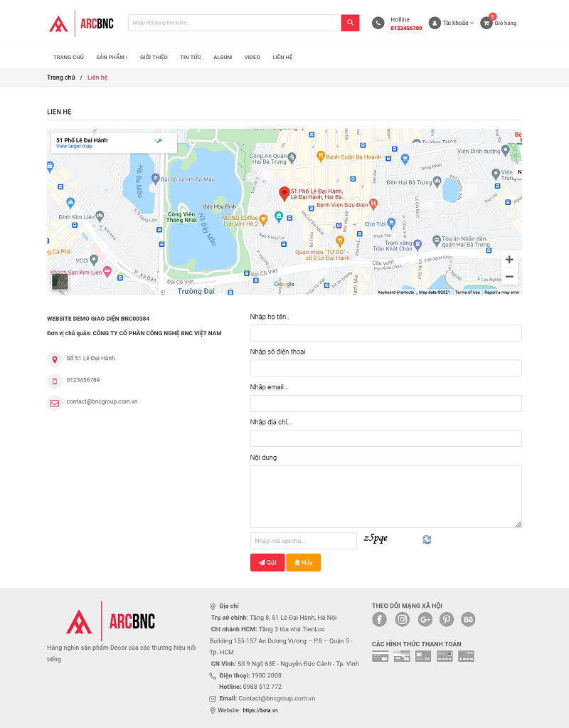The height and width of the screenshot is (728, 569).
Task: Click View larger map link
Action: click(74, 147)
